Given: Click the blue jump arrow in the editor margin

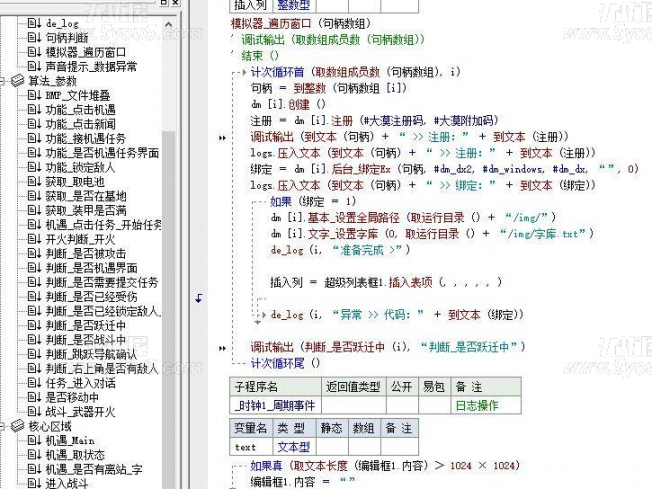Looking at the screenshot, I should (199, 298).
